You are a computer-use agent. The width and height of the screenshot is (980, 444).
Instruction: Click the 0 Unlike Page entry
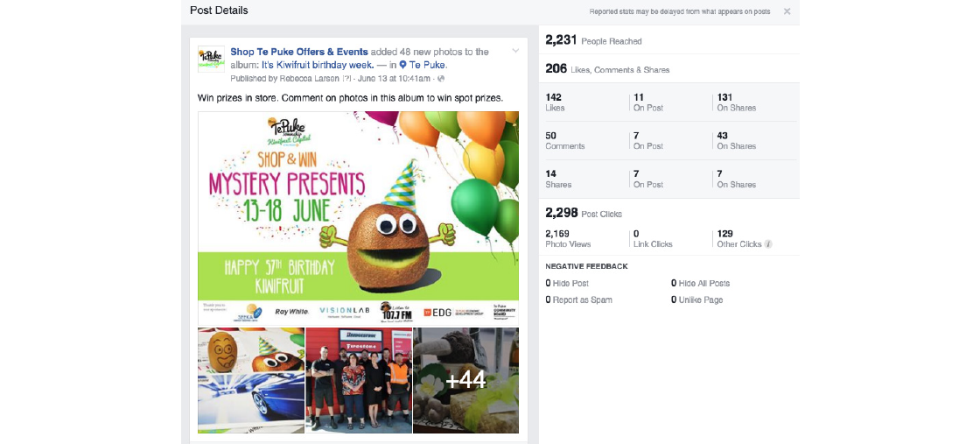(696, 300)
